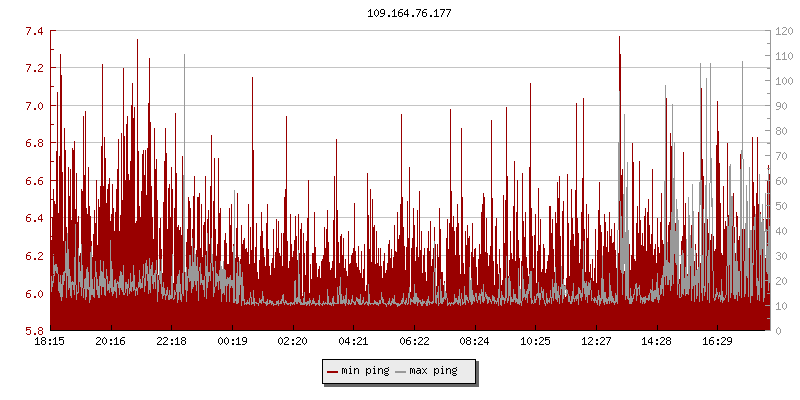The image size is (800, 400).
Task: Click the 12:27 time axis label
Action: [x=596, y=342]
